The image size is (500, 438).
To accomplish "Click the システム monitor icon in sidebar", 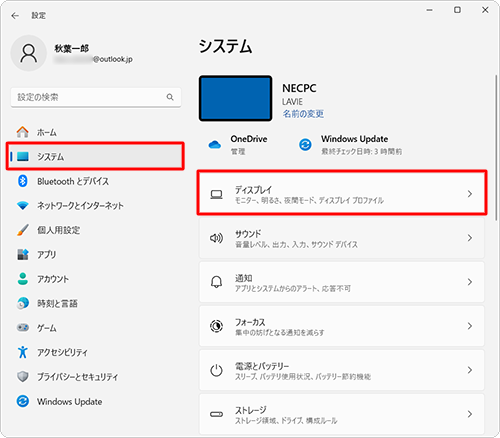I will point(23,156).
